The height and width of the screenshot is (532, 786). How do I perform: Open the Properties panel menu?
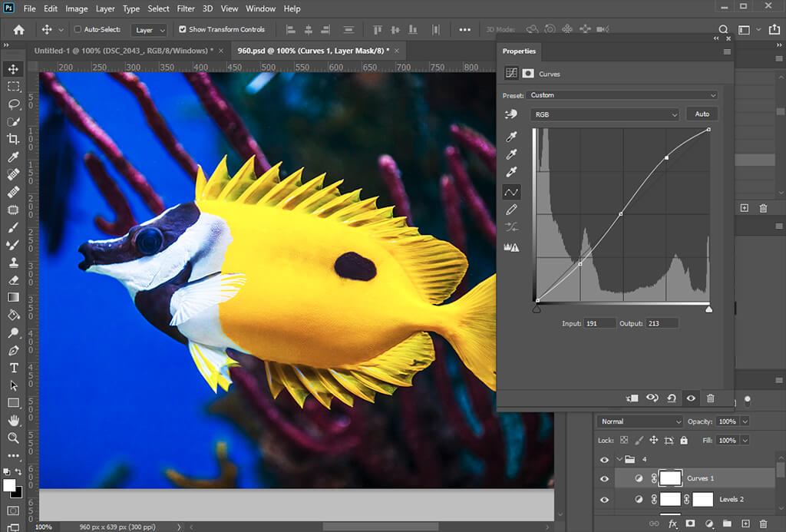[x=727, y=51]
